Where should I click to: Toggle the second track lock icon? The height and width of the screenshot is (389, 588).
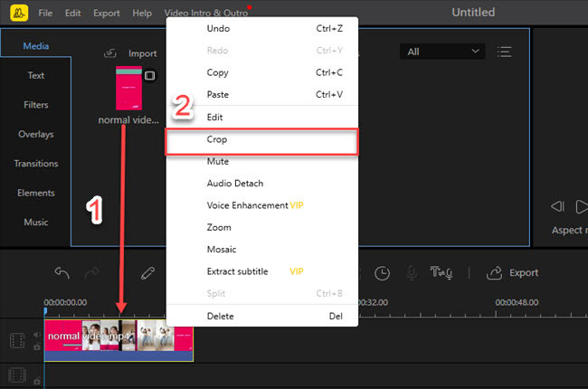[x=37, y=381]
